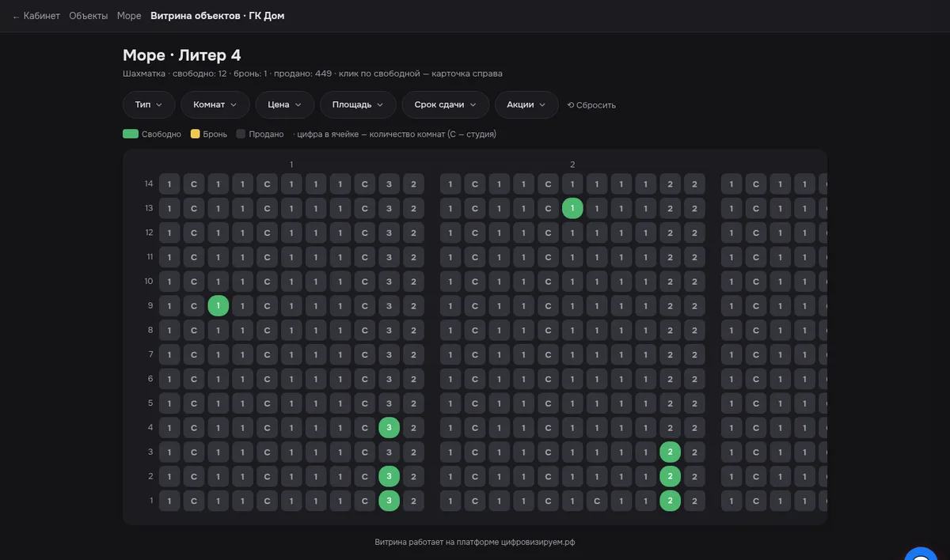This screenshot has width=950, height=560.
Task: Click the sold 3-room cell on floor 14
Action: (x=389, y=184)
